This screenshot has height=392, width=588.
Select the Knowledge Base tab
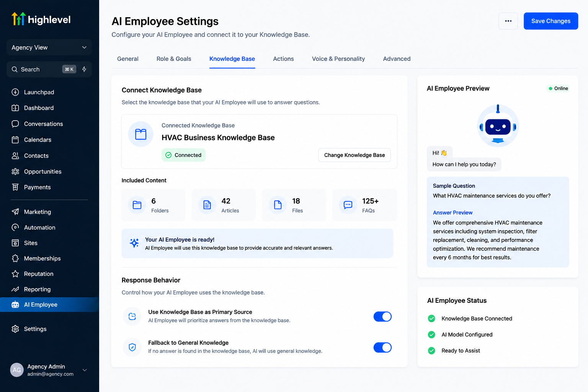coord(232,59)
